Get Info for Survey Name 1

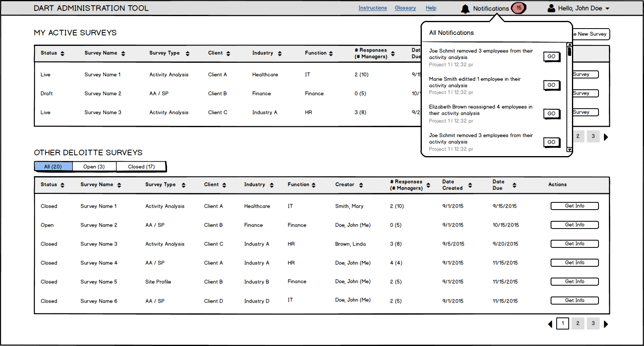(x=574, y=206)
